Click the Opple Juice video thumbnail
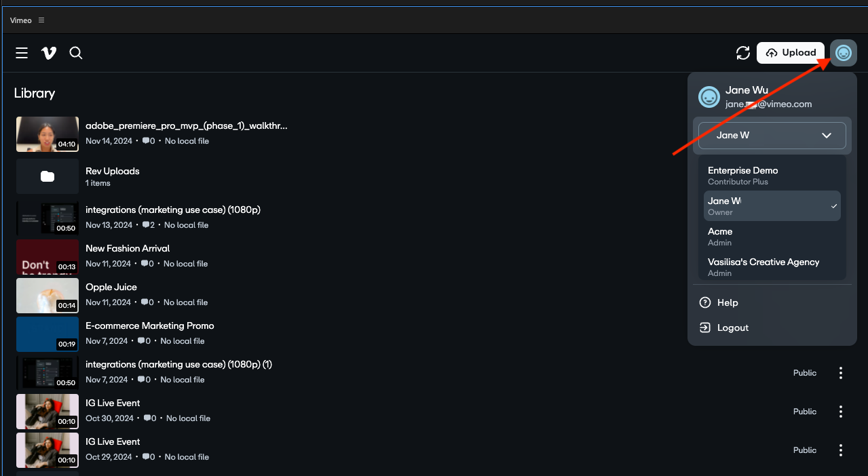The width and height of the screenshot is (868, 476). tap(48, 295)
